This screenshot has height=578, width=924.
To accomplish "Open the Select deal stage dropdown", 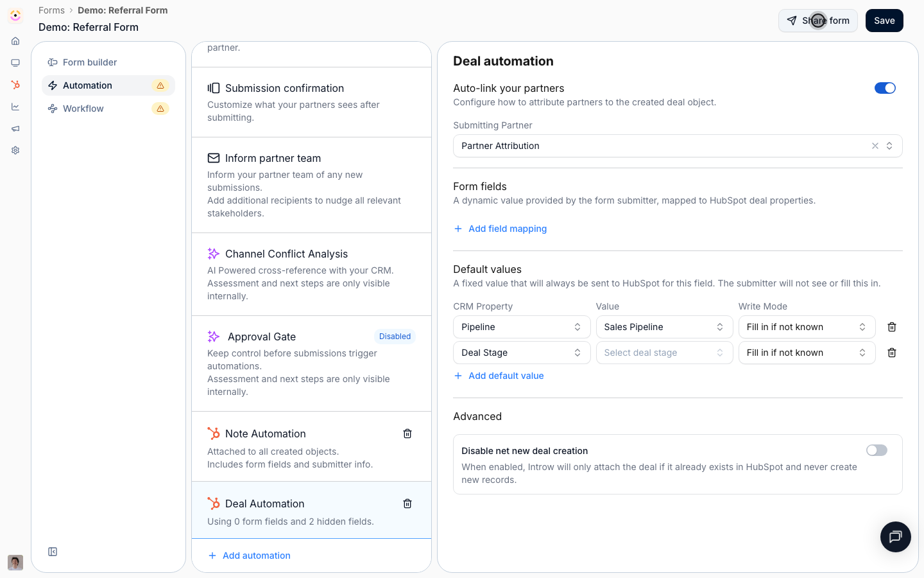I will [664, 353].
